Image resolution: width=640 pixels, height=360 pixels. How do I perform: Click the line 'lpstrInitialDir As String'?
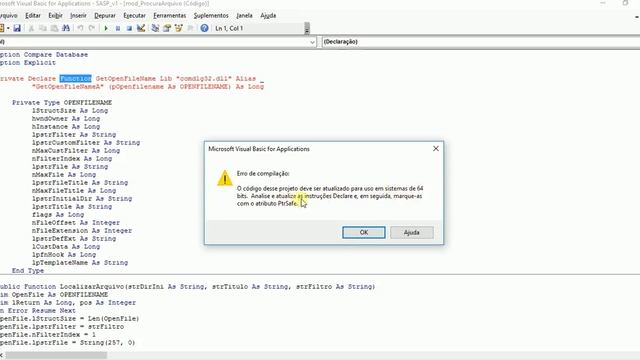click(x=82, y=199)
